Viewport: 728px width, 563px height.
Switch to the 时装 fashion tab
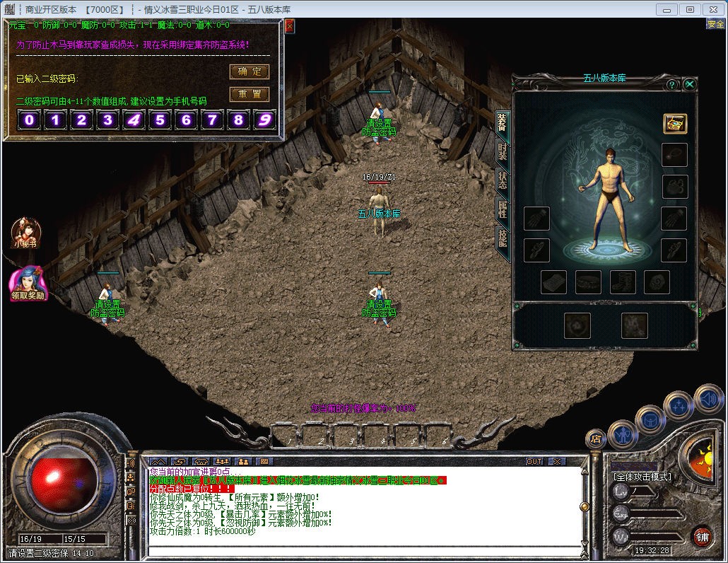503,151
